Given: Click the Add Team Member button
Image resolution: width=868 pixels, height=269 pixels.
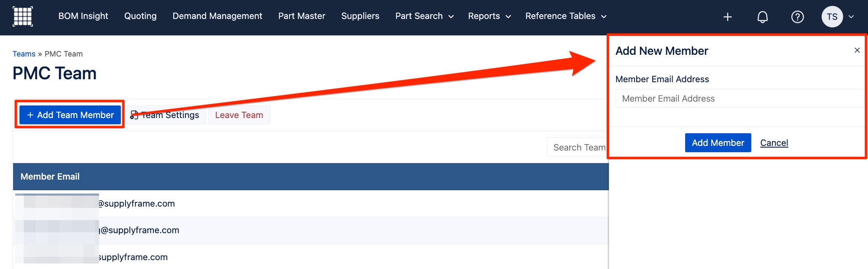Looking at the screenshot, I should pyautogui.click(x=70, y=115).
